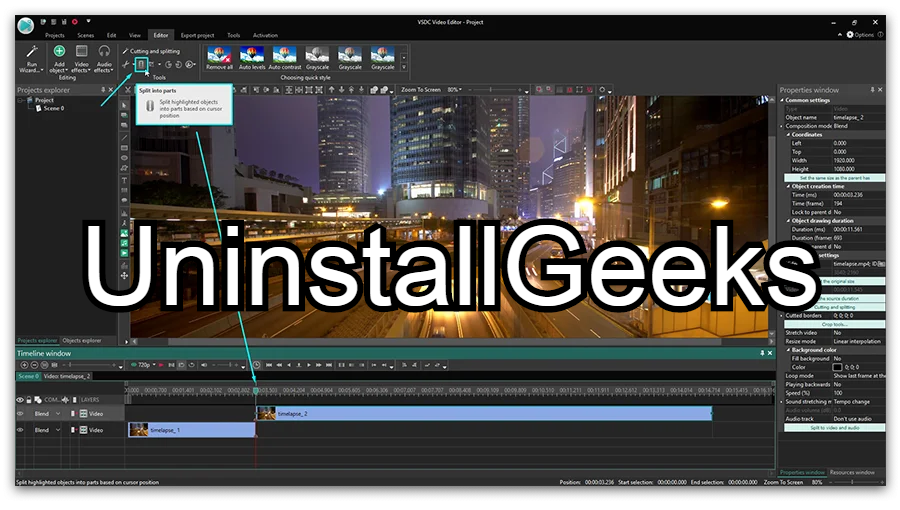Click the Crop tools button
This screenshot has height=510, width=900.
pos(835,324)
